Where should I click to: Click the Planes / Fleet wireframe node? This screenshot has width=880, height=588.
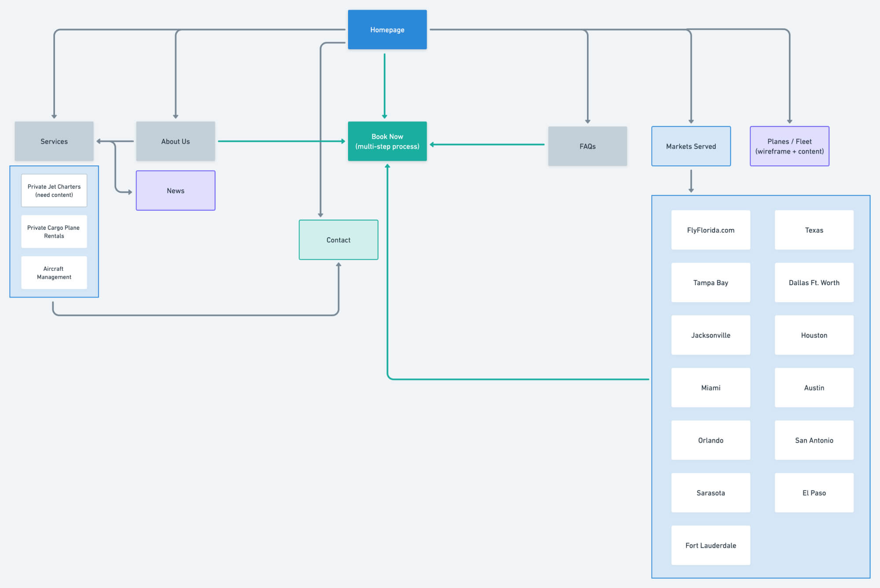point(789,146)
